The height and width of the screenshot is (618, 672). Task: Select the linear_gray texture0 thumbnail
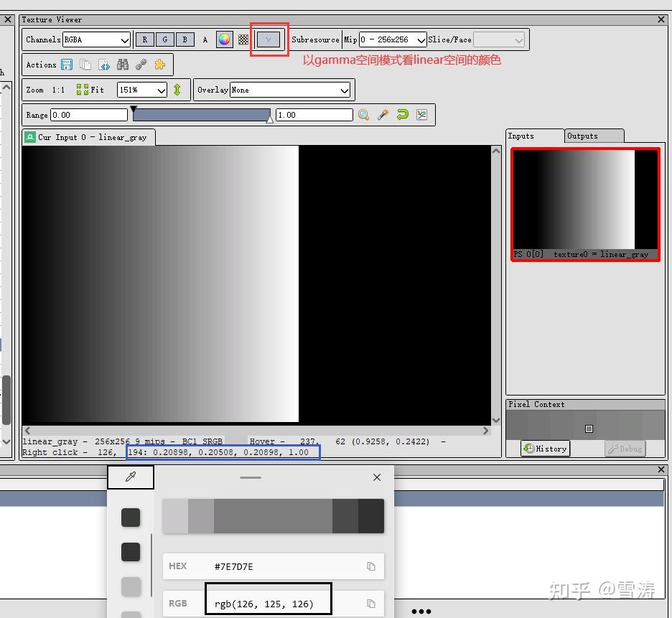[x=585, y=201]
